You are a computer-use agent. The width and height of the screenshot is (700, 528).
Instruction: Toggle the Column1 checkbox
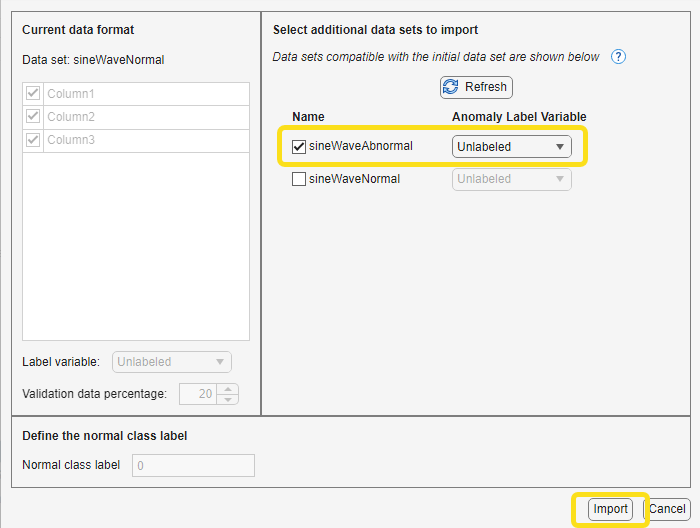click(33, 94)
